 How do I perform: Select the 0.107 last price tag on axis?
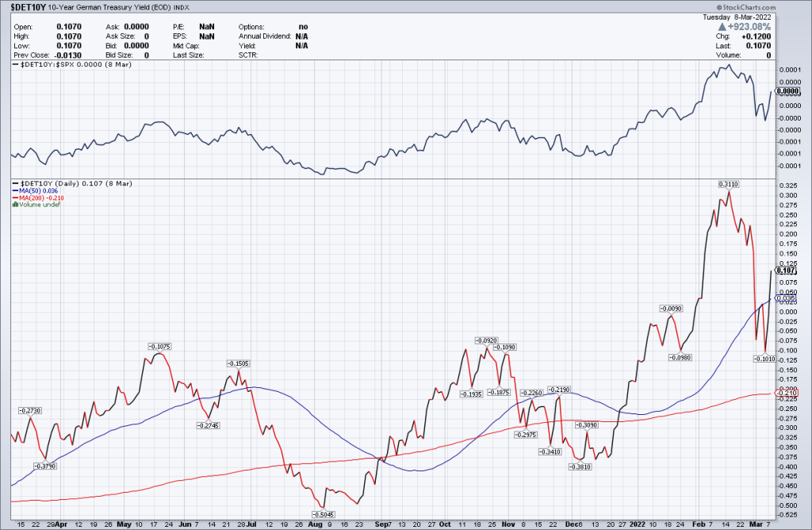[x=785, y=271]
